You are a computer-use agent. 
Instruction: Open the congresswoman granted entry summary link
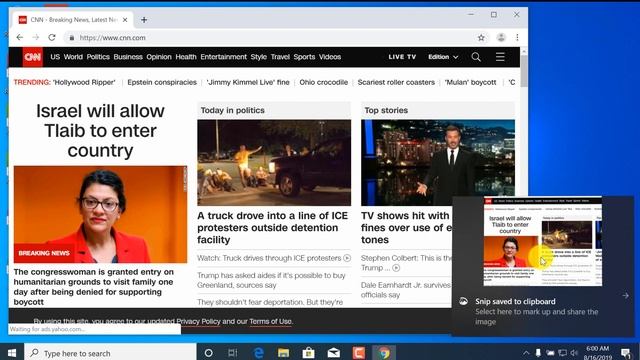click(x=93, y=287)
